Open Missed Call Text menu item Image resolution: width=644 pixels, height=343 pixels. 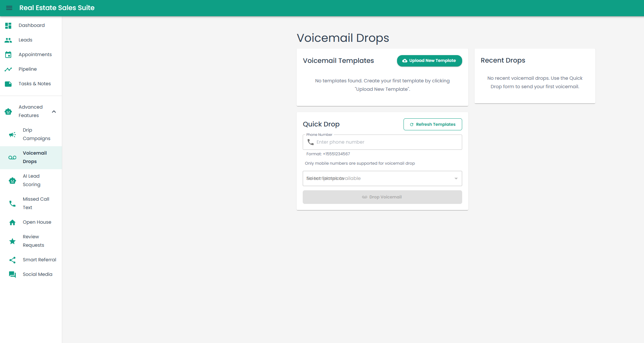click(36, 203)
